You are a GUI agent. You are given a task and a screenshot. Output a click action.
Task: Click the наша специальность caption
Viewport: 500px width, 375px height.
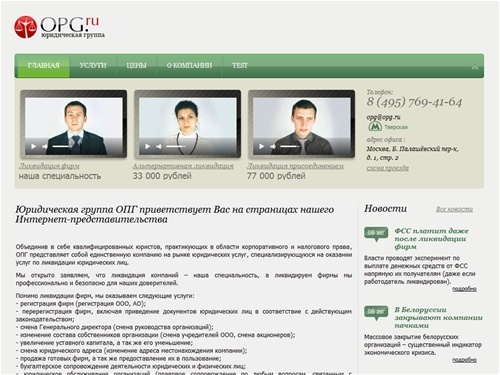tap(60, 176)
